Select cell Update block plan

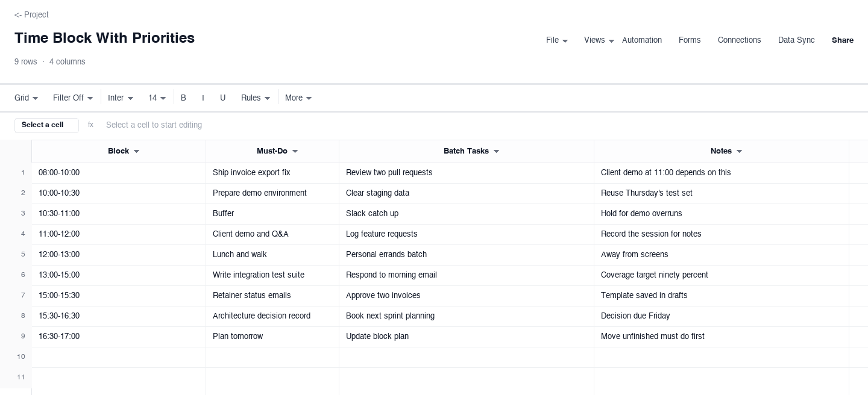(467, 337)
